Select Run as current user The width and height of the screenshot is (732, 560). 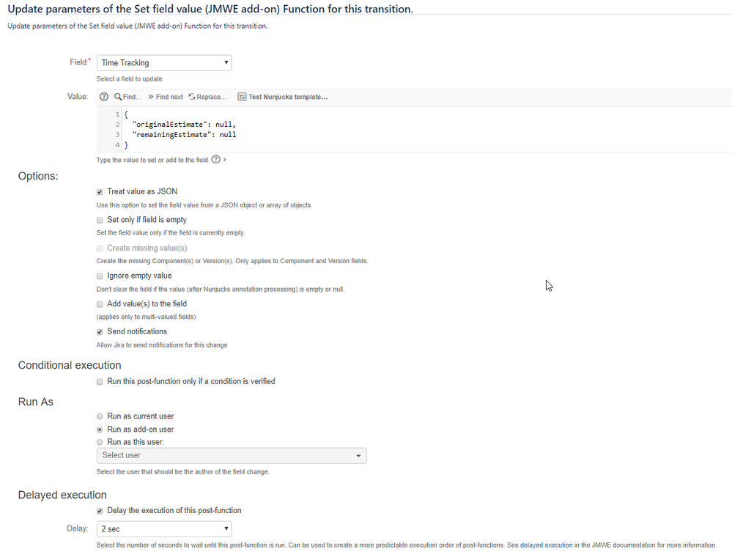pos(100,416)
